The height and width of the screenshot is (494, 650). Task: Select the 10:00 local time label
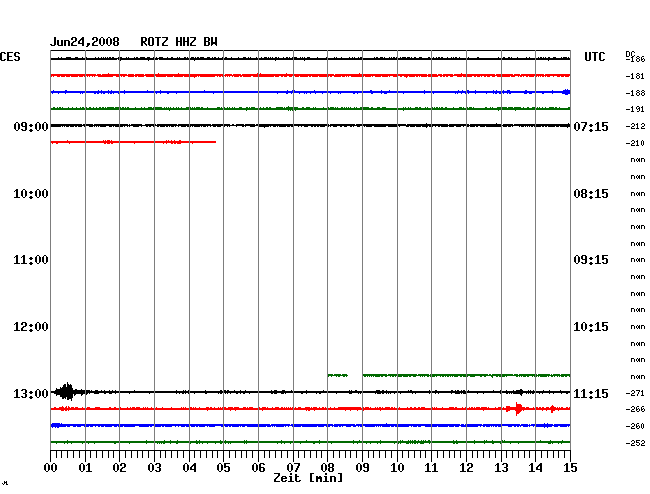click(x=31, y=194)
